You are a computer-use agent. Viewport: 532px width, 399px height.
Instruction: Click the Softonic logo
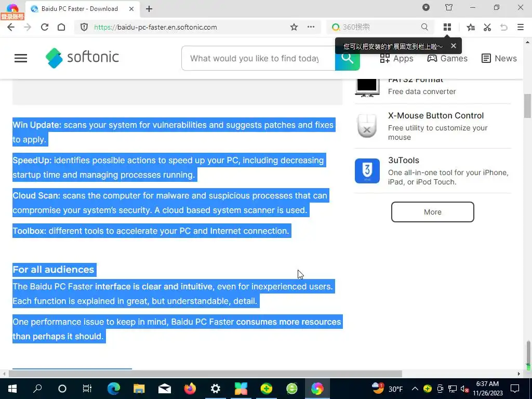tap(82, 58)
